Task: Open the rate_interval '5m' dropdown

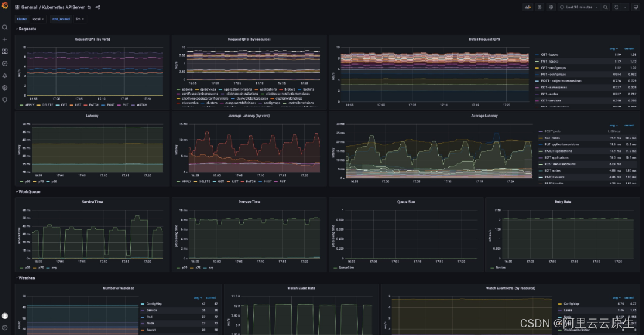Action: coord(80,19)
